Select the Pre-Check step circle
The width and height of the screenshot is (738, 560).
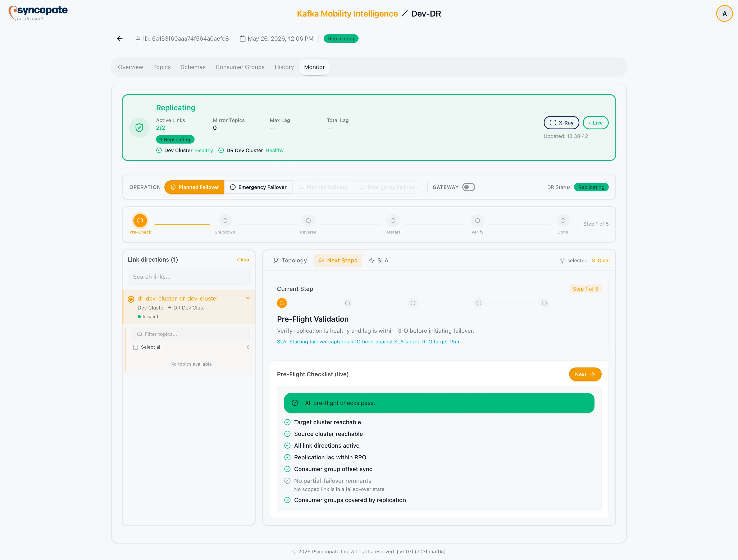140,221
